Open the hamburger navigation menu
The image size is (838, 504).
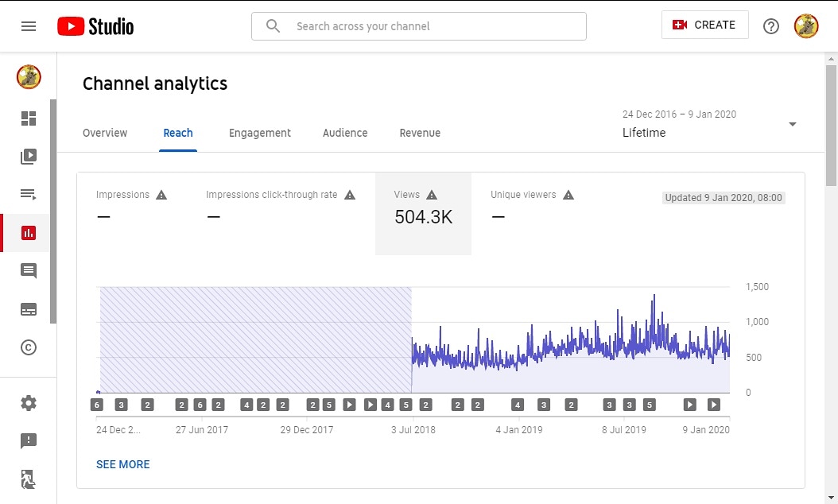tap(29, 26)
